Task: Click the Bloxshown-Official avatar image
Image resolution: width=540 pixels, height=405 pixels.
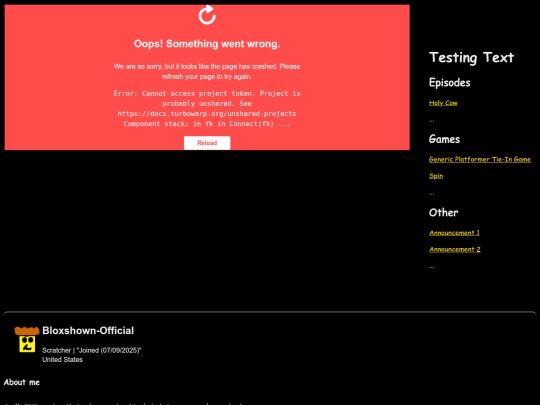Action: point(27,340)
